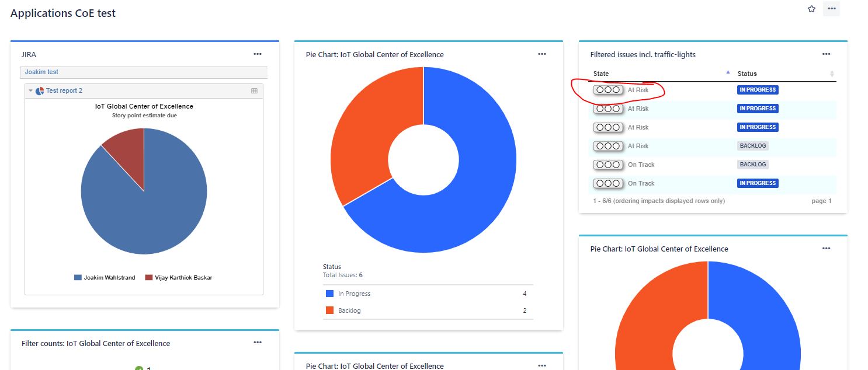Click the sort icon on the Status column
Screen dimensions: 868x370
click(832, 74)
